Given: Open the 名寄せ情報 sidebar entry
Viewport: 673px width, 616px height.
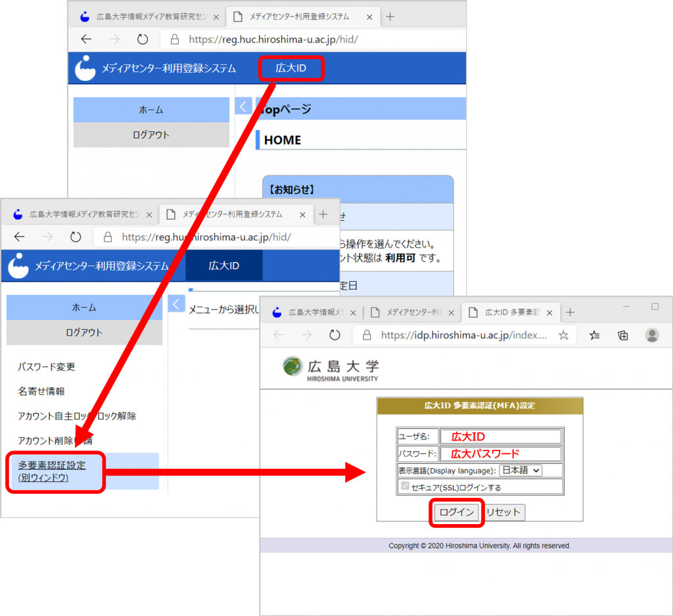Looking at the screenshot, I should point(41,391).
